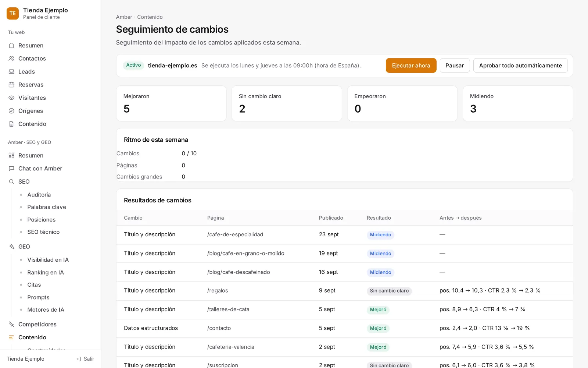Go to Ranking en IA
The width and height of the screenshot is (588, 368).
[46, 272]
